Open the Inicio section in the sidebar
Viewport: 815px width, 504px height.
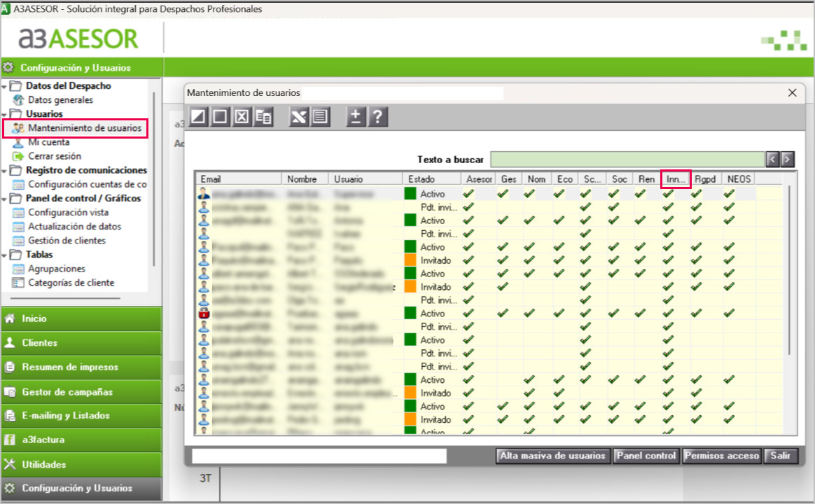click(82, 318)
